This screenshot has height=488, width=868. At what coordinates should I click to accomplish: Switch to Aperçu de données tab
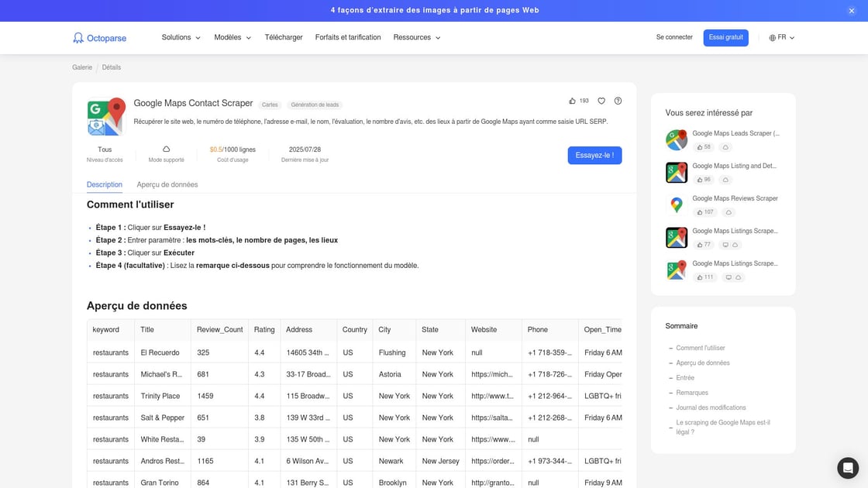click(x=167, y=185)
